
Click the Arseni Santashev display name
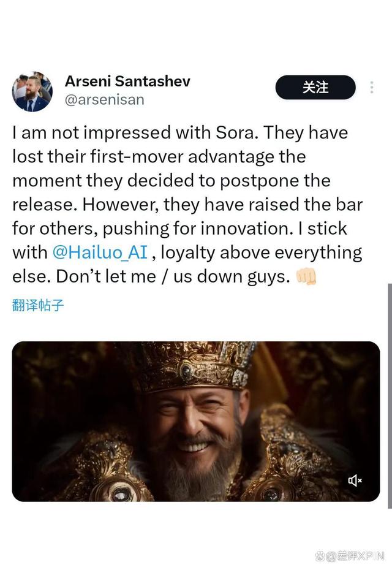point(127,81)
